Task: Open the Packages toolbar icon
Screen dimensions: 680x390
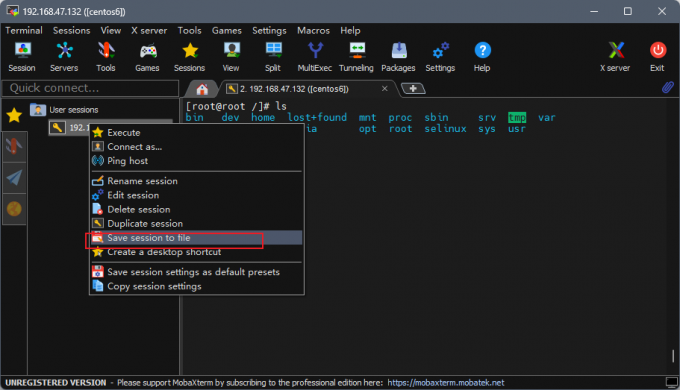Action: point(398,57)
